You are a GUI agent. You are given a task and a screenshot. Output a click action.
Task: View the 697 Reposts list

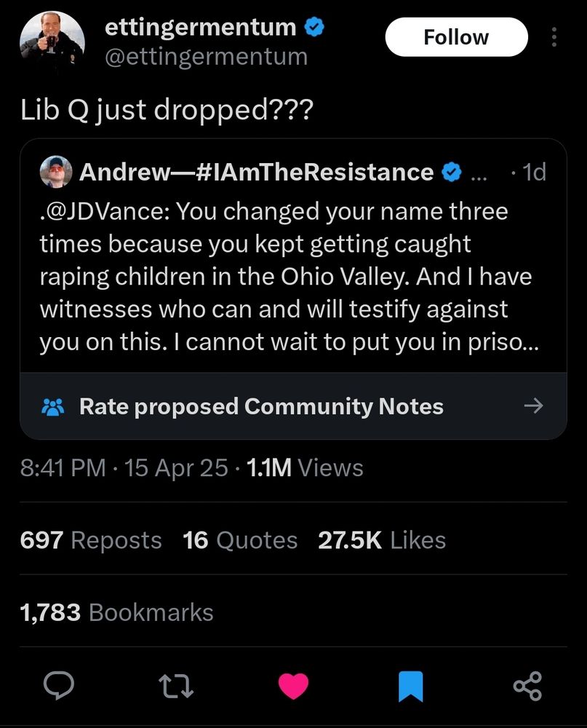tap(91, 540)
